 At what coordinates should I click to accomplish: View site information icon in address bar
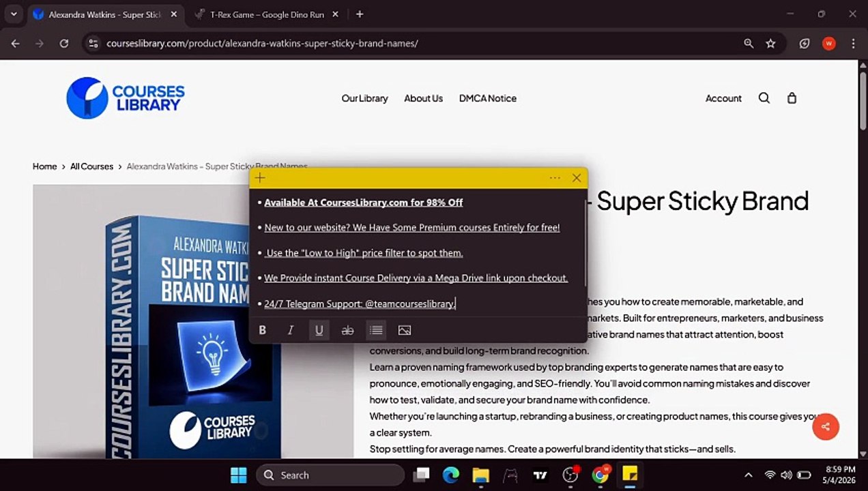[94, 43]
